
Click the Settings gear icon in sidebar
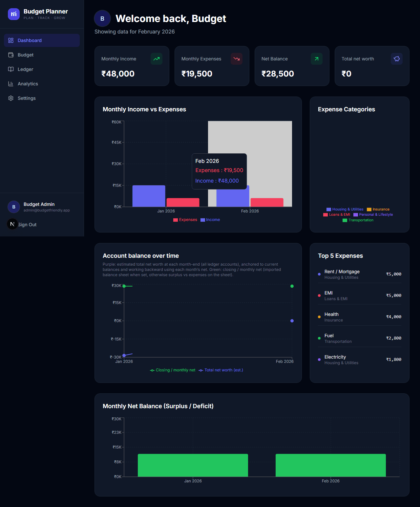(x=11, y=98)
